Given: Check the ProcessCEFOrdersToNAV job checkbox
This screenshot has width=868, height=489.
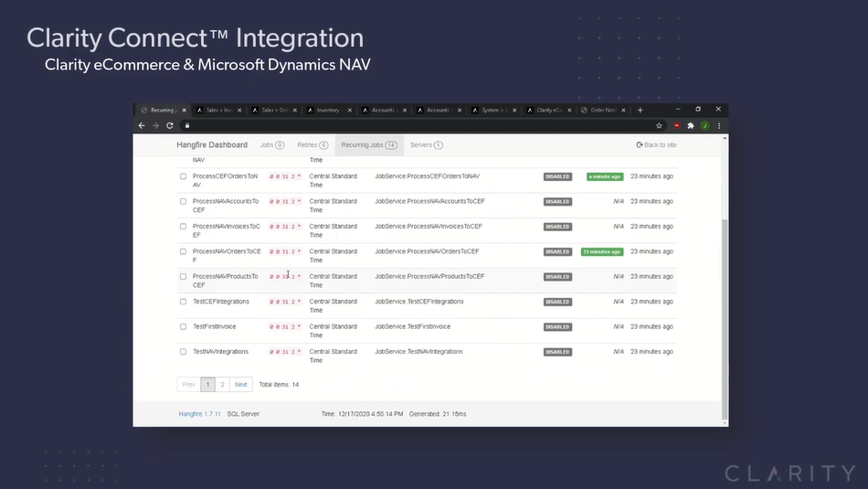Looking at the screenshot, I should tap(183, 176).
